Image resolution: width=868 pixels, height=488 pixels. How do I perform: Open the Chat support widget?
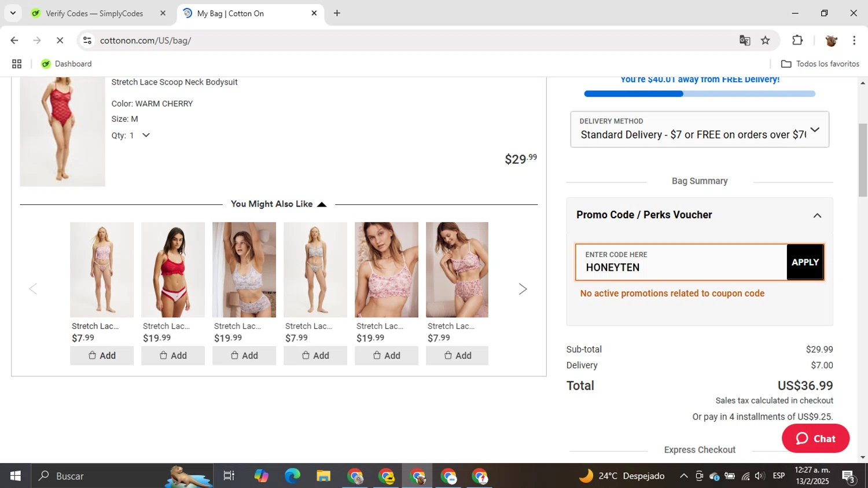click(x=815, y=438)
